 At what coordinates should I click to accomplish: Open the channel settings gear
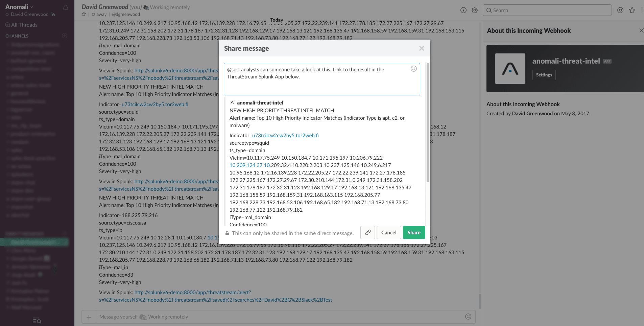474,10
